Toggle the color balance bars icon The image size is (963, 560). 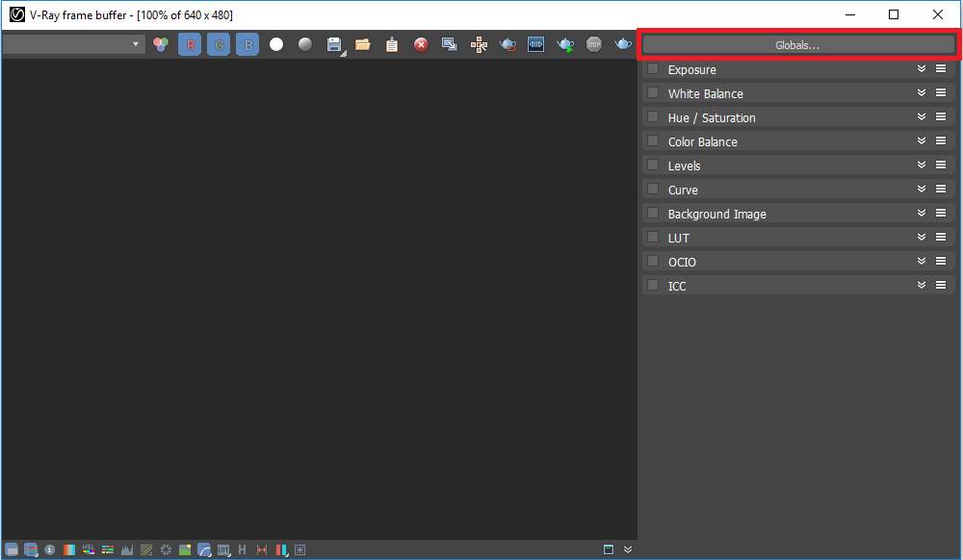coord(108,549)
